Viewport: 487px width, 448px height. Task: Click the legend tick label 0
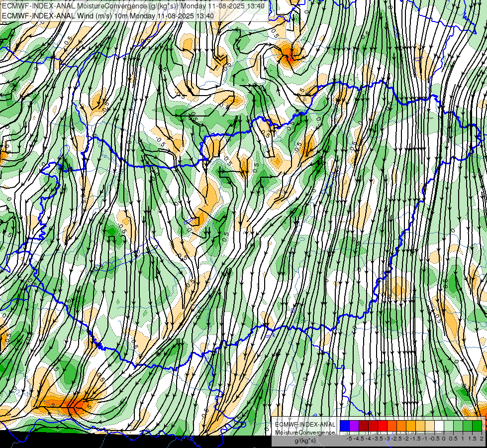click(x=444, y=439)
